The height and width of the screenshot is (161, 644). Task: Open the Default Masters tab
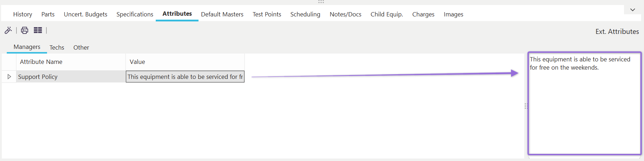pos(222,14)
